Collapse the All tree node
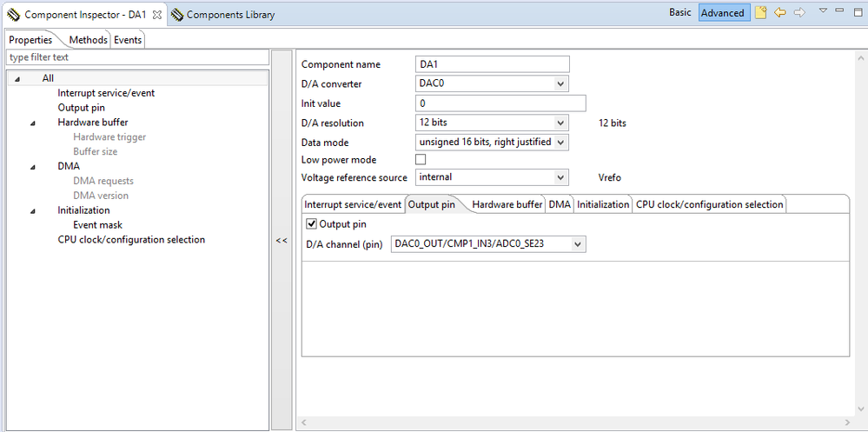The image size is (868, 432). coord(17,79)
